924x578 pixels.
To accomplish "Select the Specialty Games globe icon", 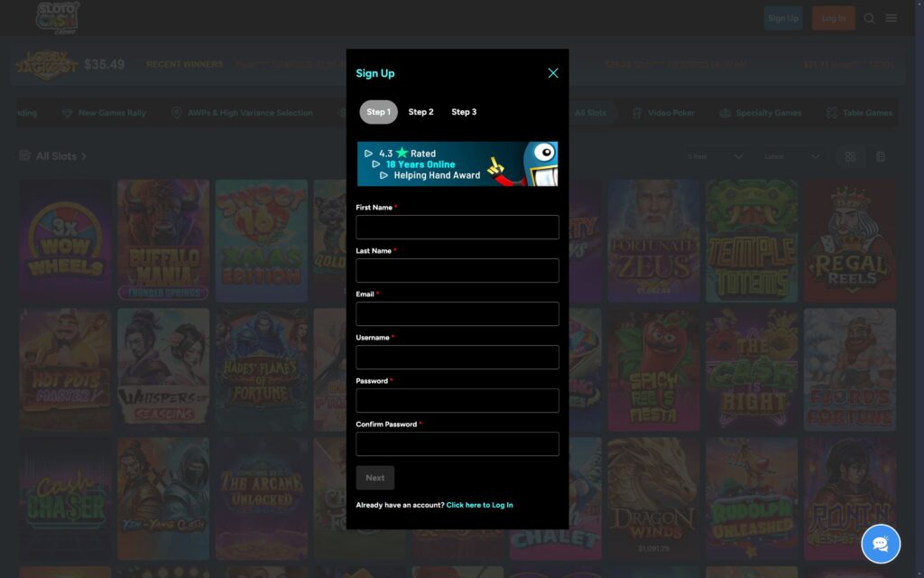I will 726,112.
